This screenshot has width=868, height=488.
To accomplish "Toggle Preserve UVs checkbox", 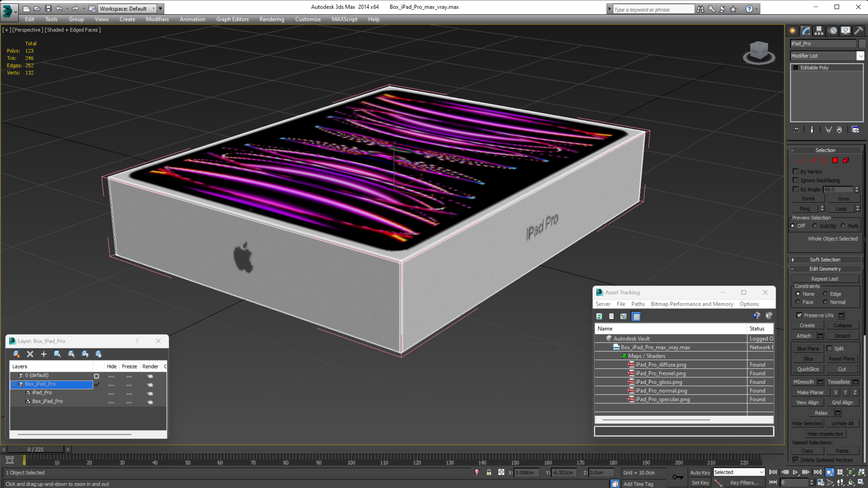I will 799,315.
